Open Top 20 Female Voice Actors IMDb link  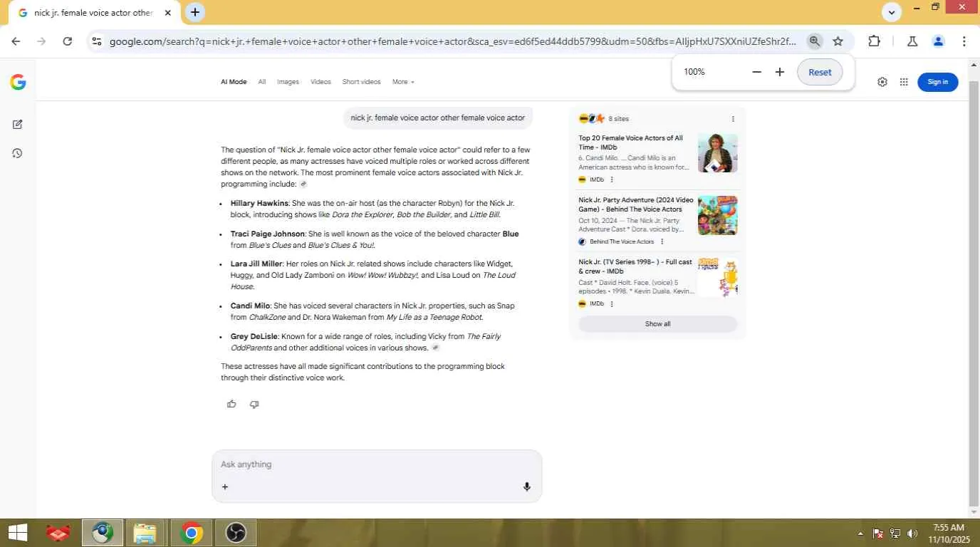(x=631, y=142)
